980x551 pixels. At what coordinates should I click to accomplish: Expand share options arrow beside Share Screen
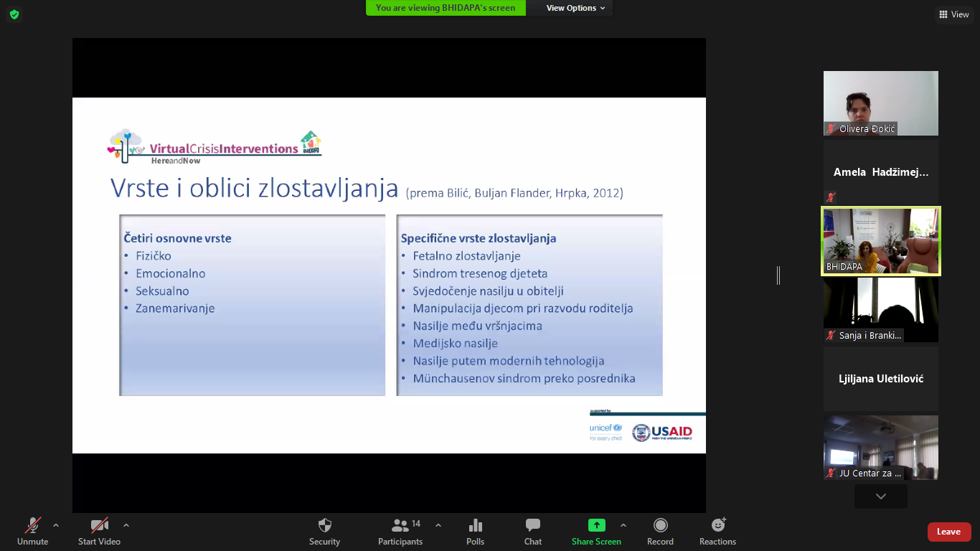pyautogui.click(x=623, y=525)
